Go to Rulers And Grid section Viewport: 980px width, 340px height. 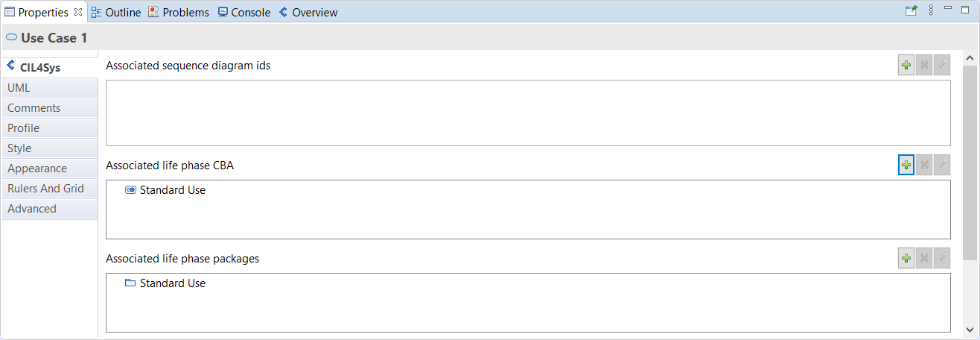(49, 189)
